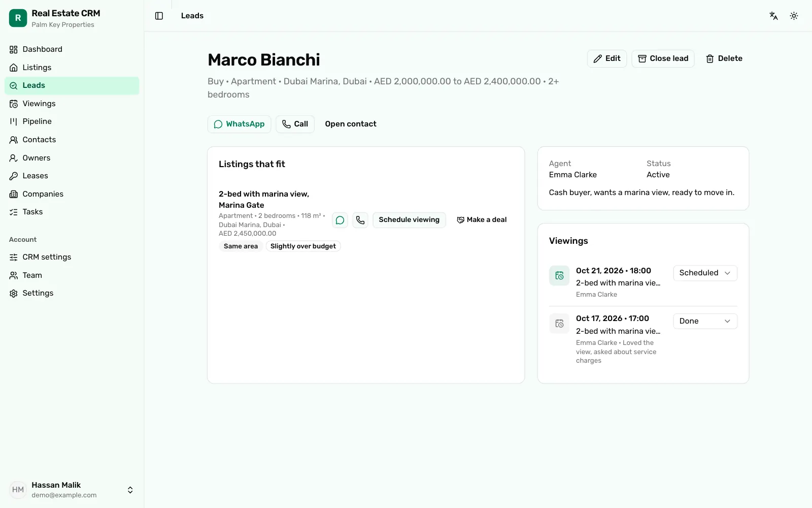Open 2-bed with marina view listing title
Image resolution: width=812 pixels, height=508 pixels.
[264, 200]
